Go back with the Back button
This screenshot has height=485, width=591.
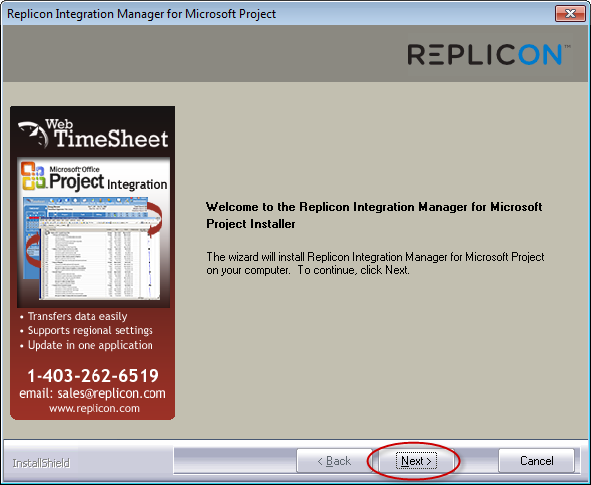coord(334,461)
